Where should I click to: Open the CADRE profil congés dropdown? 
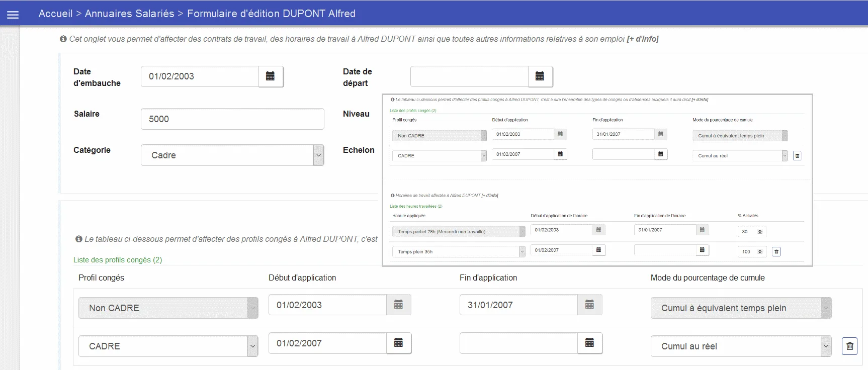168,346
